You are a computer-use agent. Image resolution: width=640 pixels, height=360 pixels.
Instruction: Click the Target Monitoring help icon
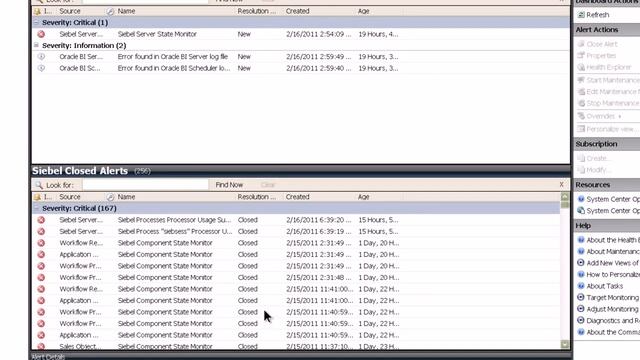pos(581,298)
